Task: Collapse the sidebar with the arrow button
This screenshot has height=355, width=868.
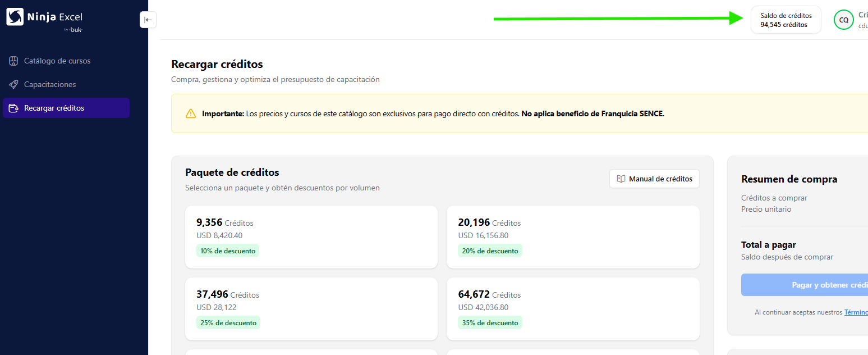Action: (148, 20)
